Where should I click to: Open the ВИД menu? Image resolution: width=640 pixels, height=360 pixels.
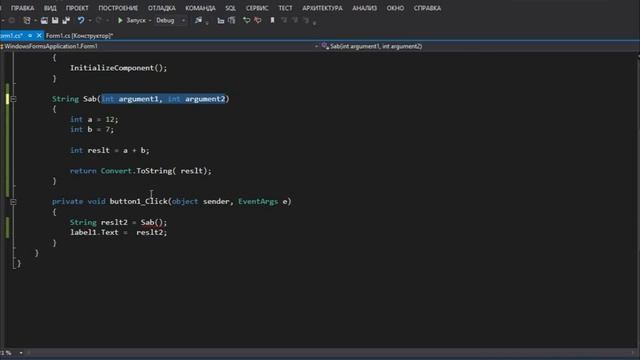[50, 8]
